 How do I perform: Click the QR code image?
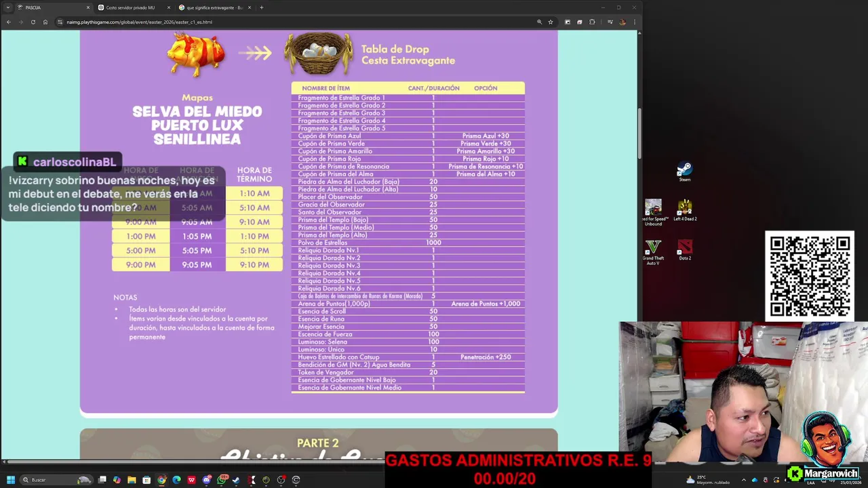coord(810,276)
